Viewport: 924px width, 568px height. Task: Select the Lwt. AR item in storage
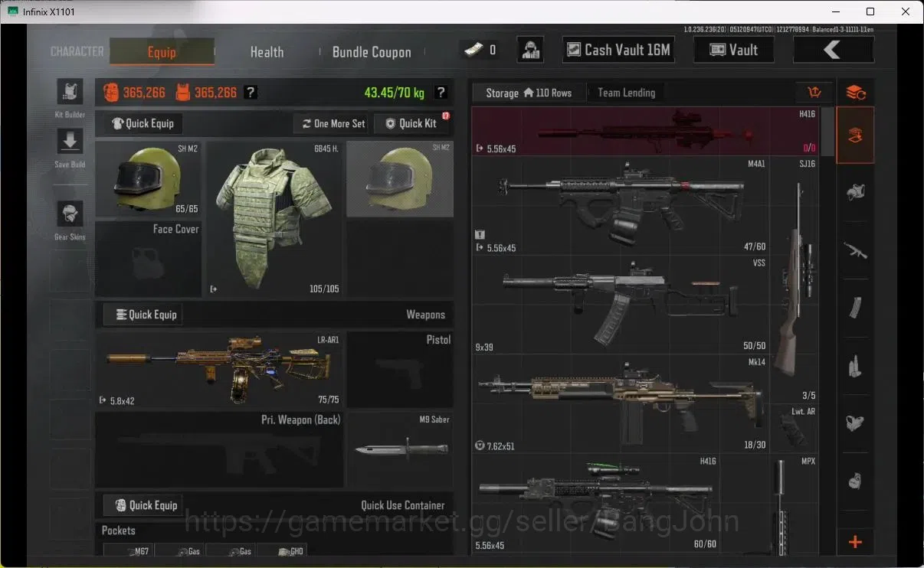tap(795, 428)
